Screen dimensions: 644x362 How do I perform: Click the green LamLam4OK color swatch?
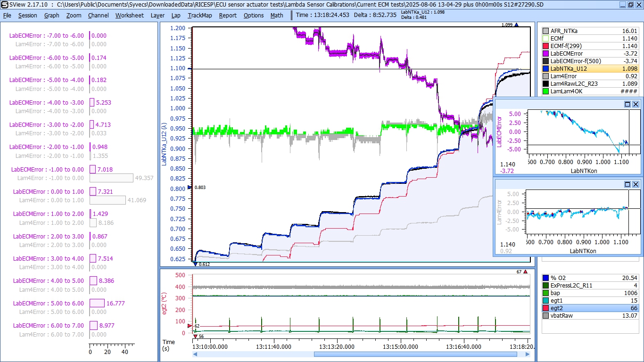tap(545, 91)
